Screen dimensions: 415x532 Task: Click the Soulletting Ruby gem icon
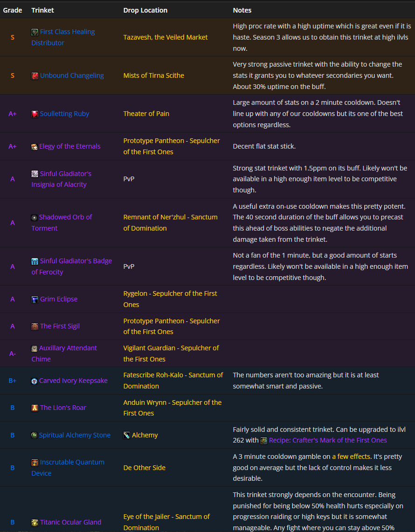pyautogui.click(x=35, y=114)
